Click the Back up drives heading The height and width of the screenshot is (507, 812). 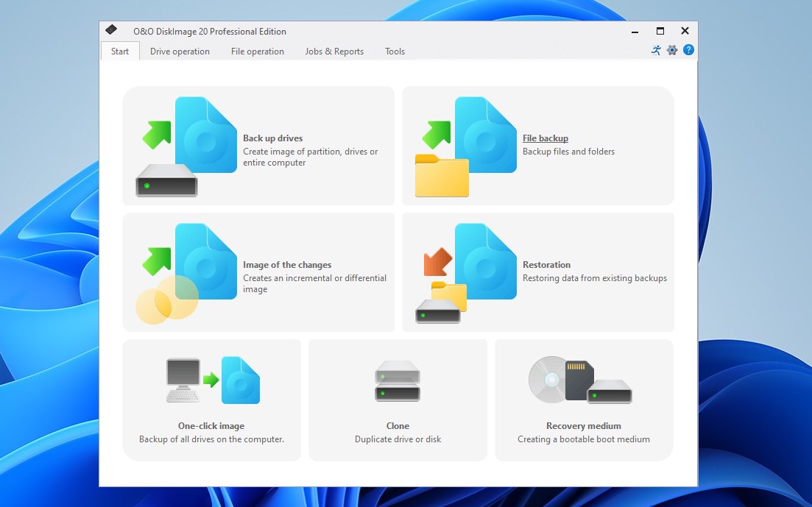coord(272,138)
